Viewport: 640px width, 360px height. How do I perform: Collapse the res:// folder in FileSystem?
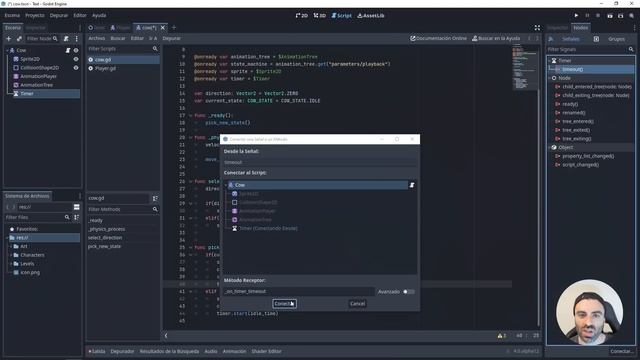pyautogui.click(x=7, y=238)
